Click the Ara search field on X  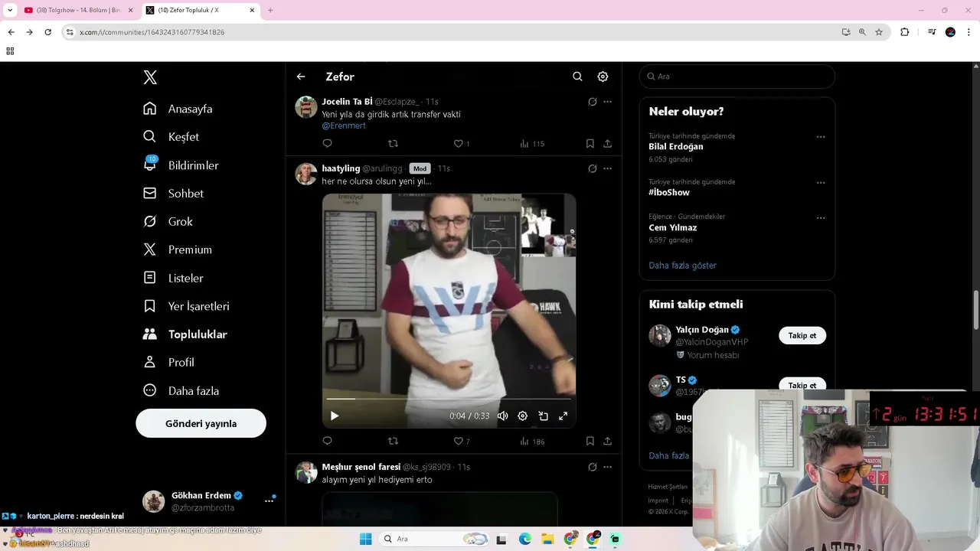737,77
